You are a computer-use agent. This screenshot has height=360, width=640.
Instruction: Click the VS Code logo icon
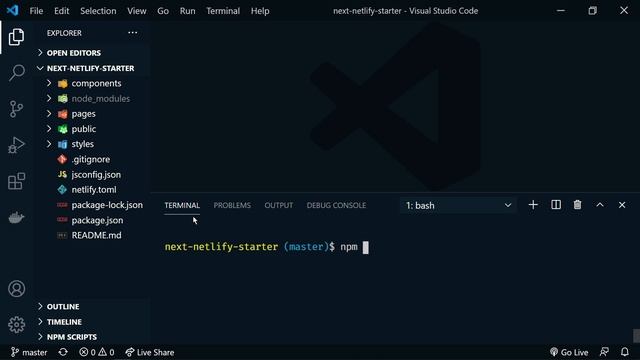[13, 10]
